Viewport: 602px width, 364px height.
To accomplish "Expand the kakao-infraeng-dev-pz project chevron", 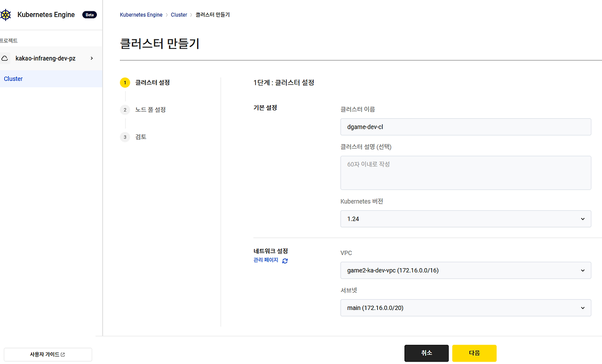I will [92, 58].
